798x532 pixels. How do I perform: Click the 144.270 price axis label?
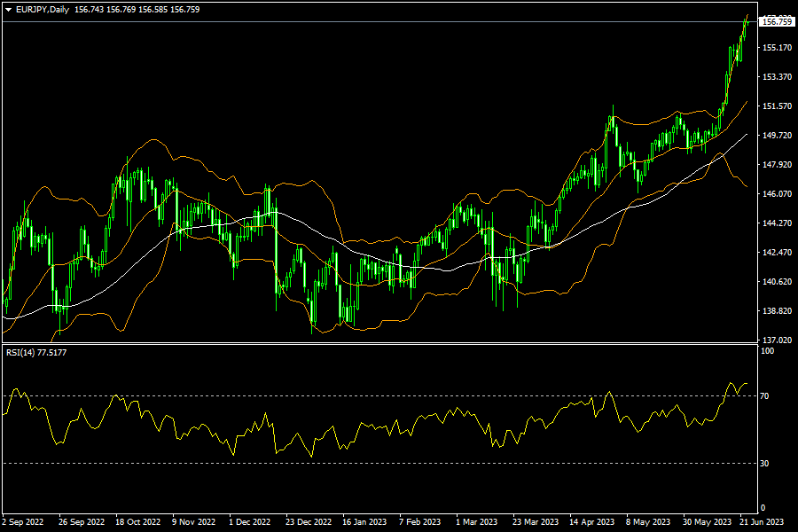click(x=777, y=223)
